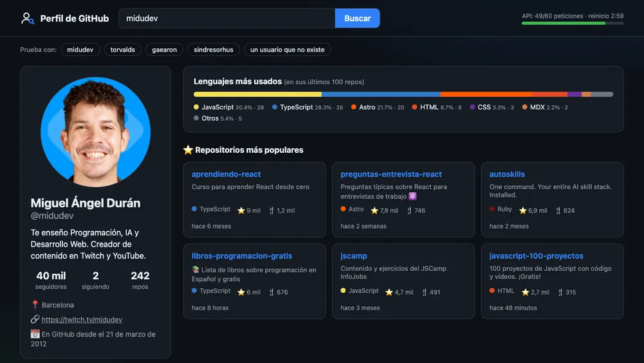Screen dimensions: 644x363
Task: Click the star icon in libros-programacion-gratis card
Action: coord(241,292)
